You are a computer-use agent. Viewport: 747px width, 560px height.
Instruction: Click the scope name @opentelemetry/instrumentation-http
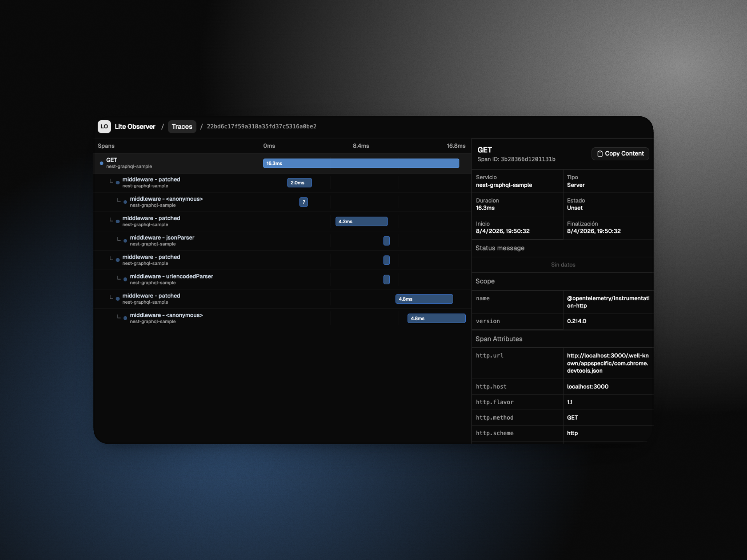point(608,302)
